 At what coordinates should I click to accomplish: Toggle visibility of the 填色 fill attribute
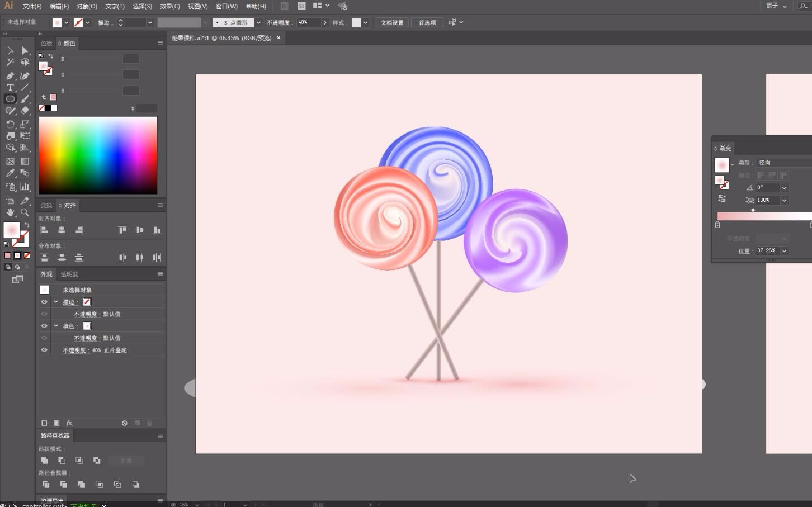[44, 326]
